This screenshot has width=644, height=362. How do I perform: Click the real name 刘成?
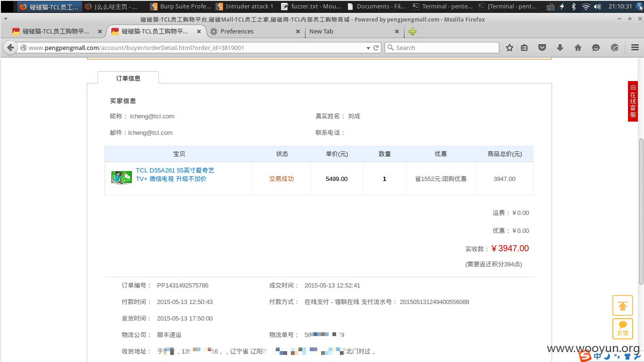(x=354, y=116)
